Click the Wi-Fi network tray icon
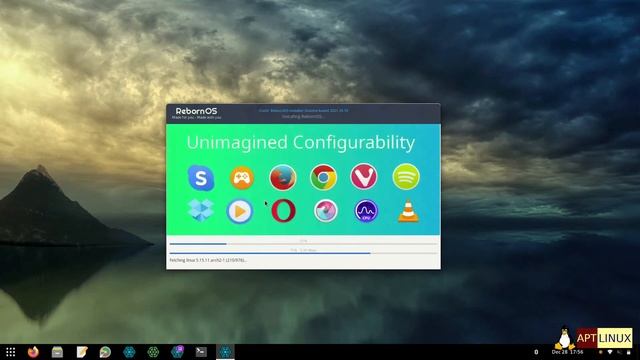Image resolution: width=640 pixels, height=360 pixels. click(x=610, y=352)
